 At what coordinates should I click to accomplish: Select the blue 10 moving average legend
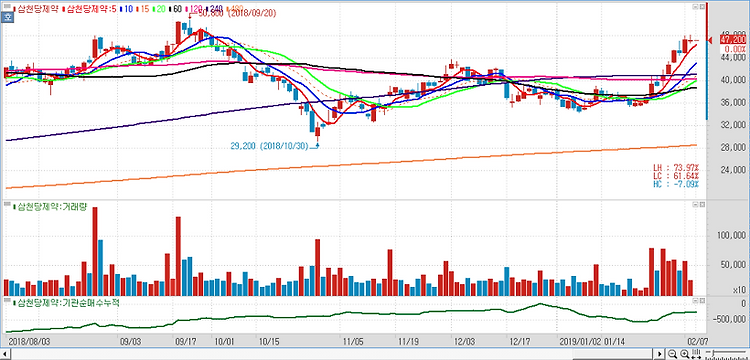127,9
